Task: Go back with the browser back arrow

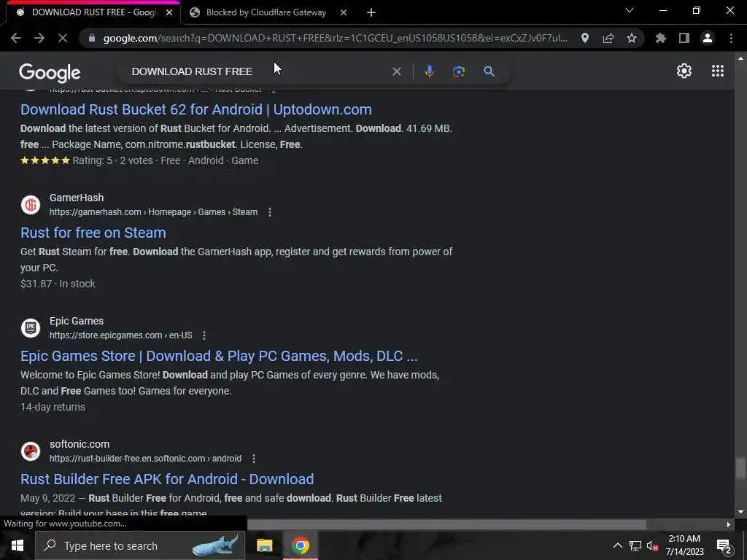Action: (x=16, y=38)
